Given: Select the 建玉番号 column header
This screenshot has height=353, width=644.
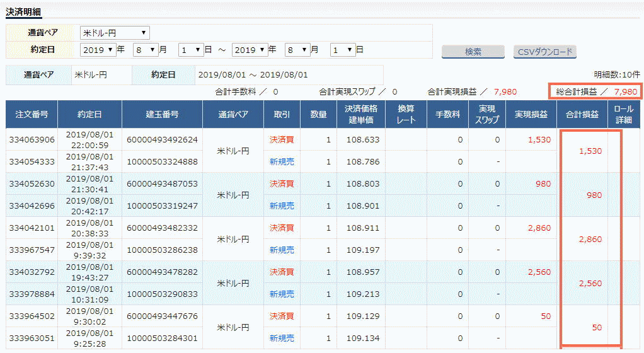Looking at the screenshot, I should (162, 114).
